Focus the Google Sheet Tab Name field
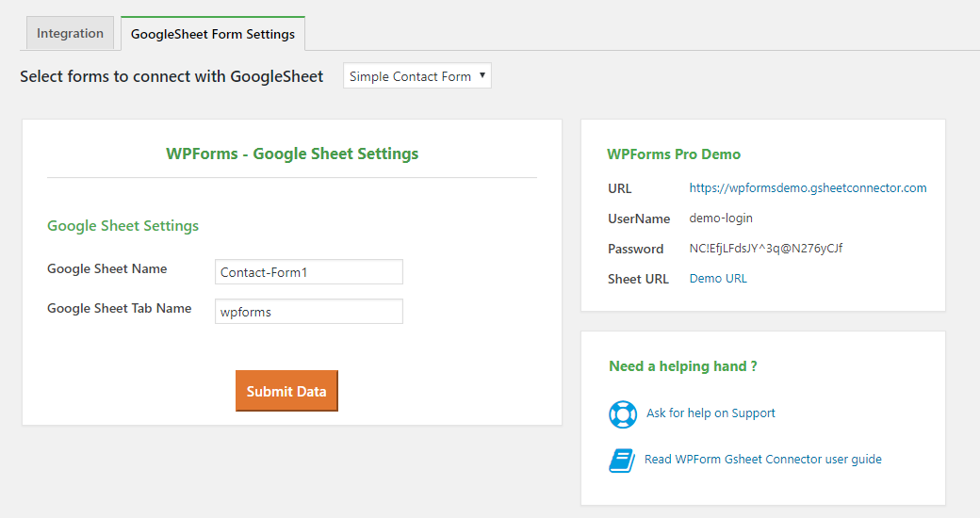This screenshot has width=980, height=518. [x=308, y=312]
